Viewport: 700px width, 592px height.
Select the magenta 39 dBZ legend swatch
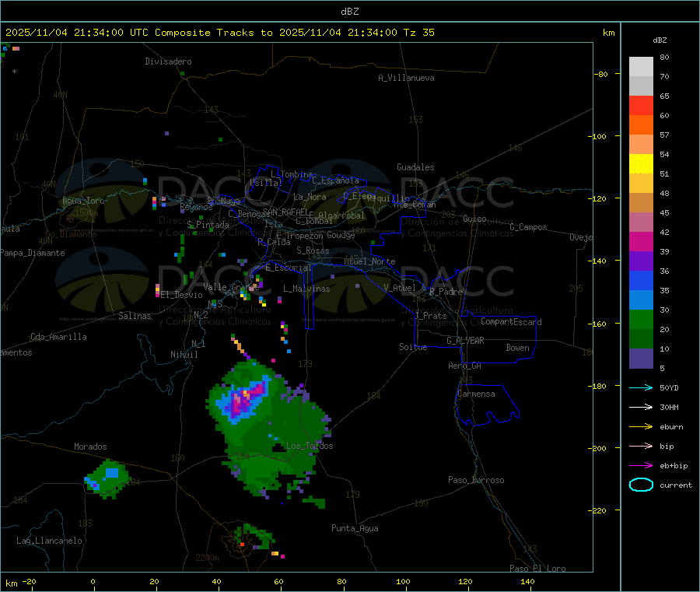pos(641,241)
